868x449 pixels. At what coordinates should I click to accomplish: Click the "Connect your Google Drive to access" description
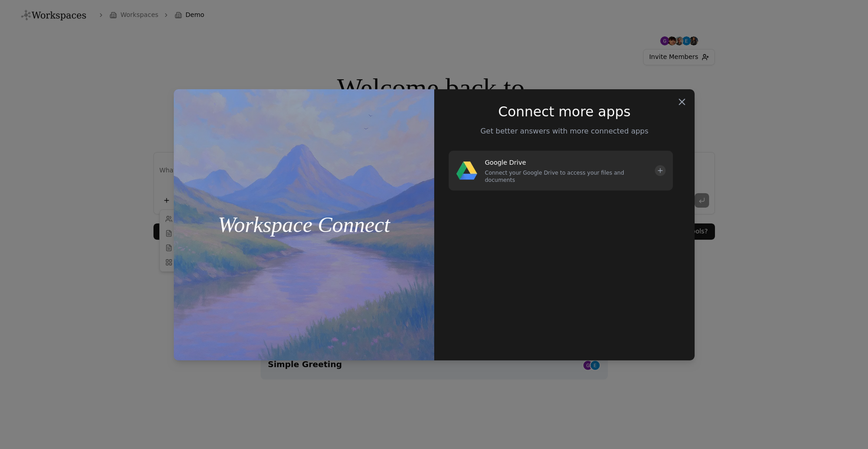click(x=554, y=176)
